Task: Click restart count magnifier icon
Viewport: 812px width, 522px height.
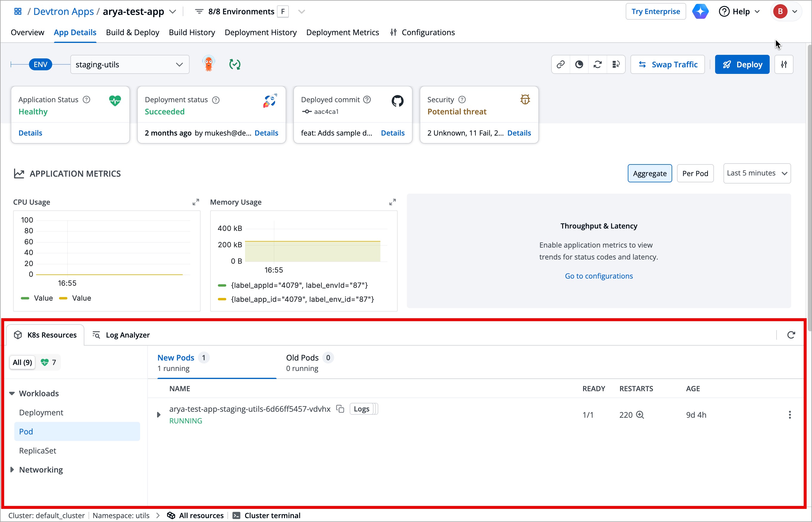Action: (x=640, y=415)
